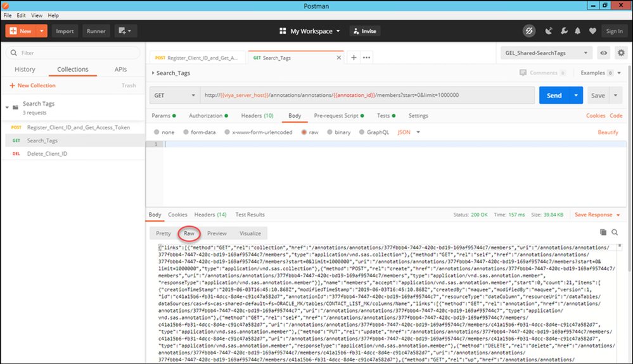Click the satellite capture requests icon
This screenshot has width=633, height=364.
tap(549, 31)
